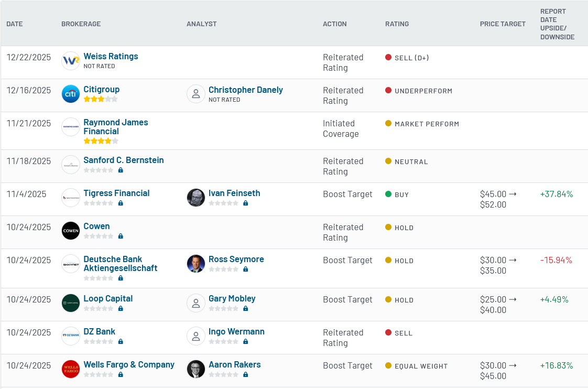Click lock icon under Aaron Rakers
588x389 pixels.
tap(246, 374)
